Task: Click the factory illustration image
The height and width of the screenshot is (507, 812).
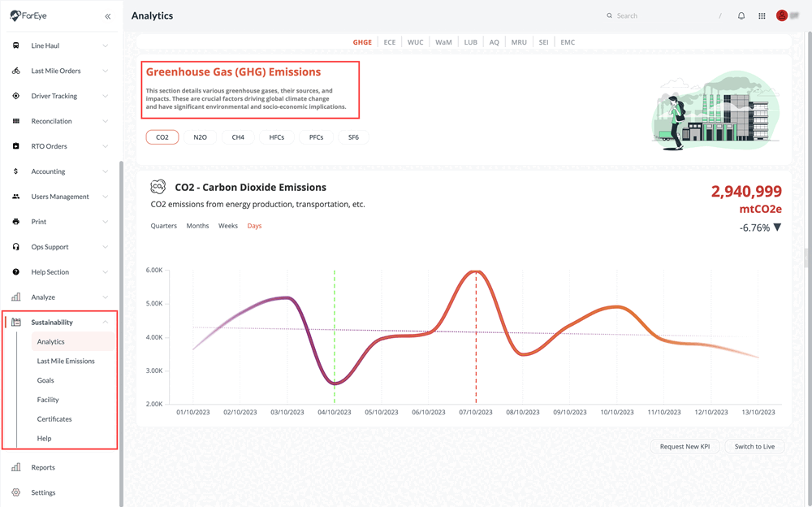Action: pyautogui.click(x=715, y=110)
